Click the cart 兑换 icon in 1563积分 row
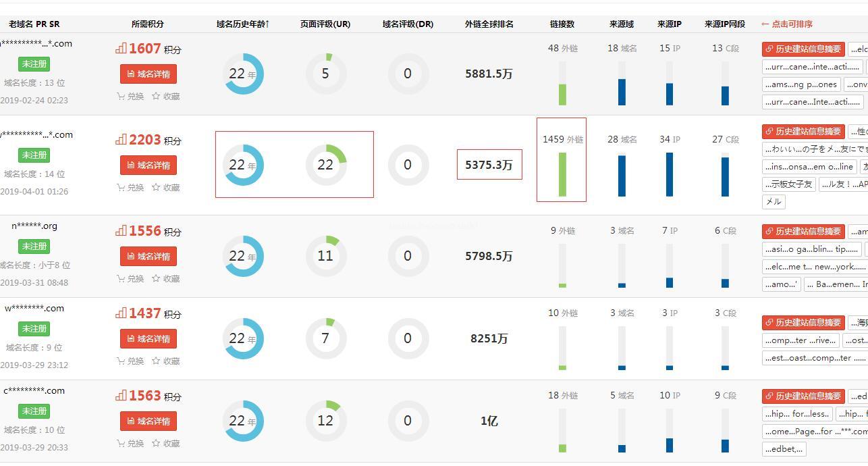 (x=121, y=444)
